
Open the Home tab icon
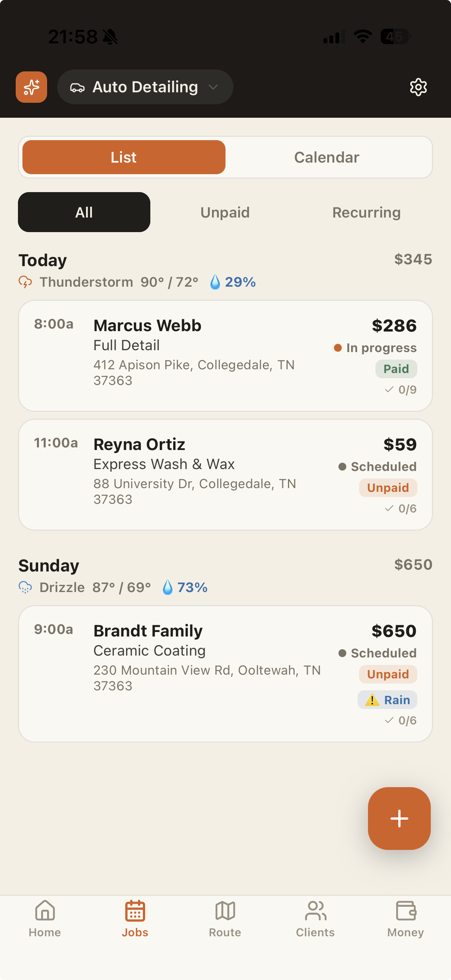click(45, 910)
